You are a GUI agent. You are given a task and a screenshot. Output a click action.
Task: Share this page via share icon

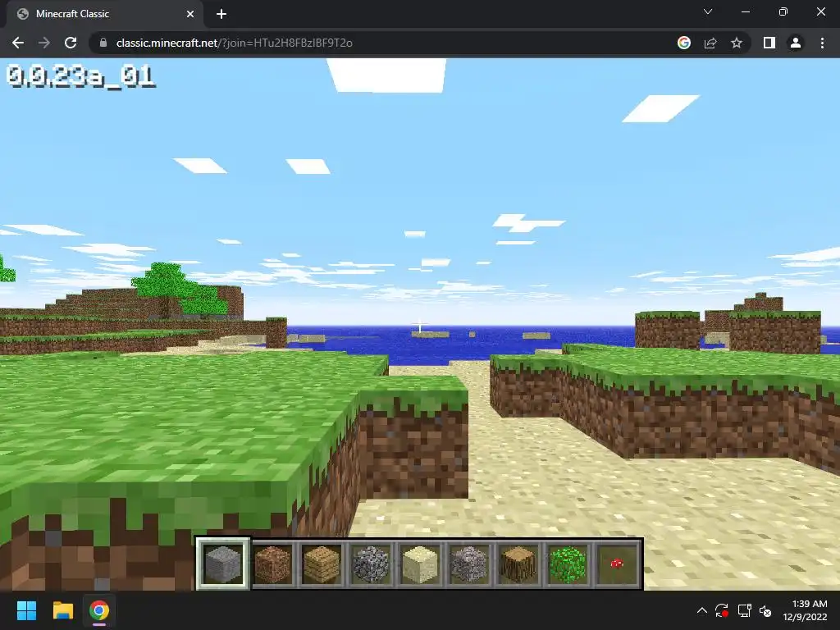710,43
